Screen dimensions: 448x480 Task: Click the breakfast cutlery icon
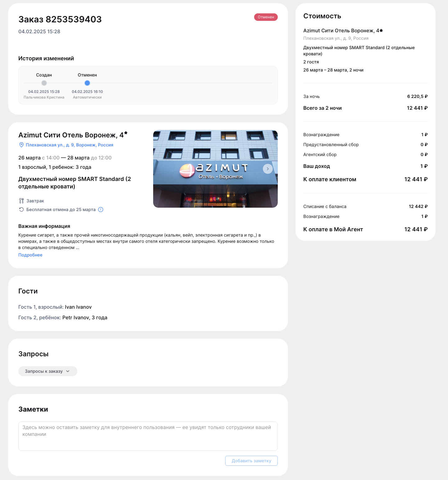(x=21, y=201)
